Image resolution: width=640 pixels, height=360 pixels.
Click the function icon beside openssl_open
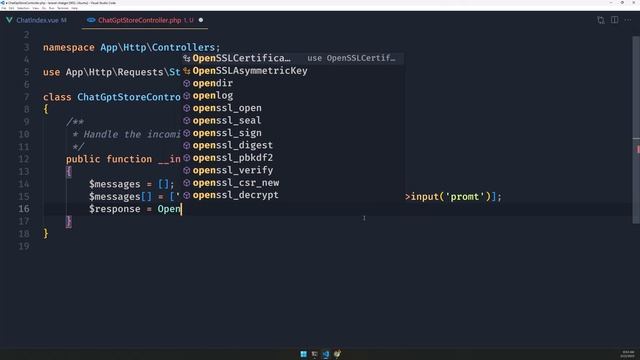(x=187, y=108)
